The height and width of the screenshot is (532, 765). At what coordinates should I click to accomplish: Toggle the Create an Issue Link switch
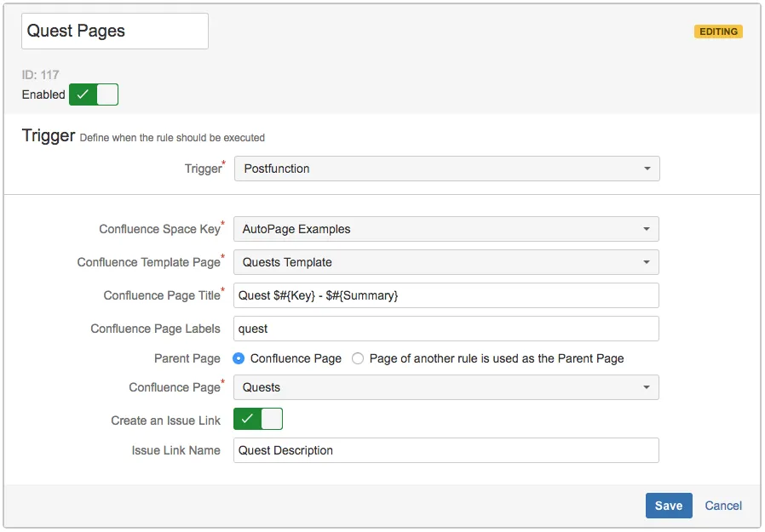pos(258,419)
